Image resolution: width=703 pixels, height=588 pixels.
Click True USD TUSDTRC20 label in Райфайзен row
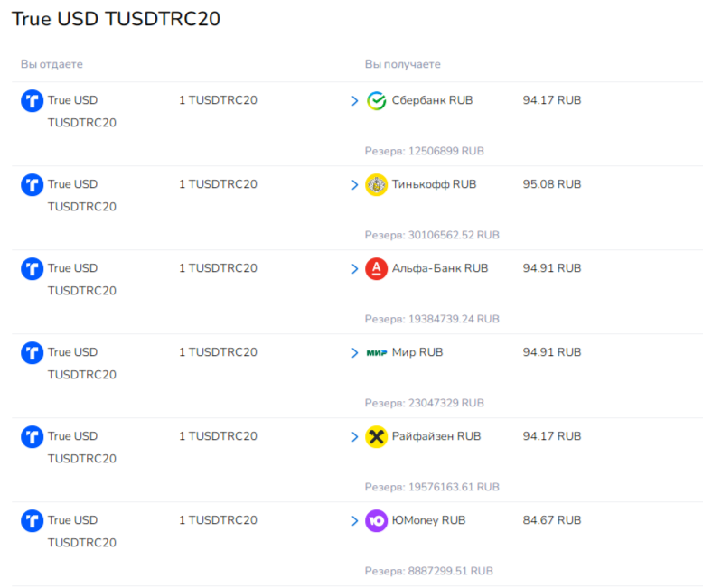[x=82, y=447]
